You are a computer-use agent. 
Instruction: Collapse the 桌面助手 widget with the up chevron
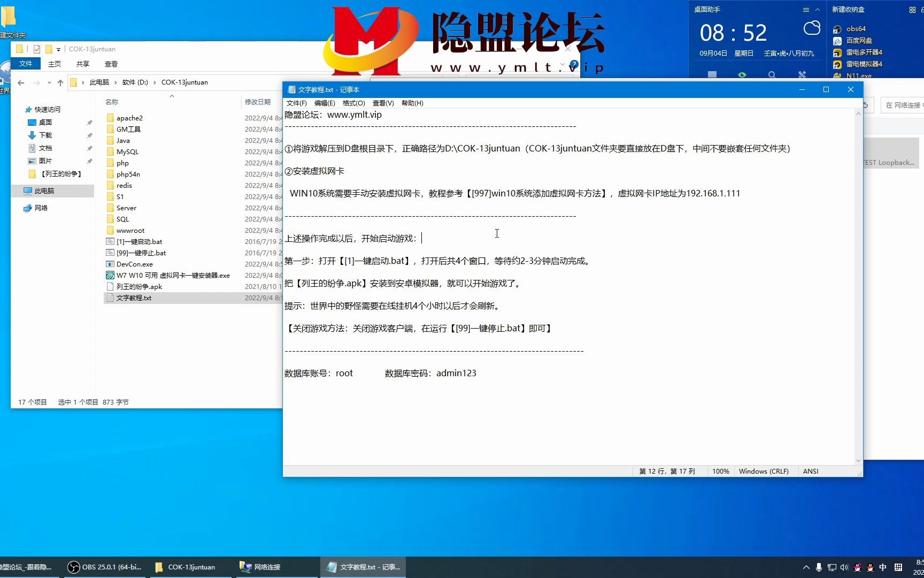[x=818, y=10]
